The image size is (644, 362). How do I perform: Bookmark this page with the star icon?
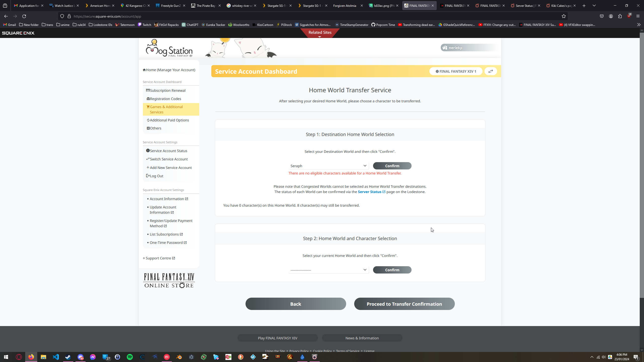click(x=563, y=16)
